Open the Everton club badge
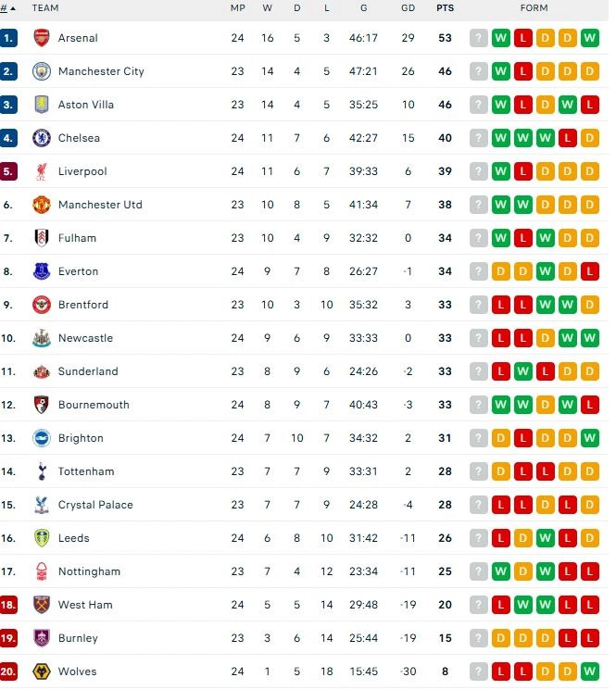Image resolution: width=616 pixels, height=690 pixels. point(41,271)
